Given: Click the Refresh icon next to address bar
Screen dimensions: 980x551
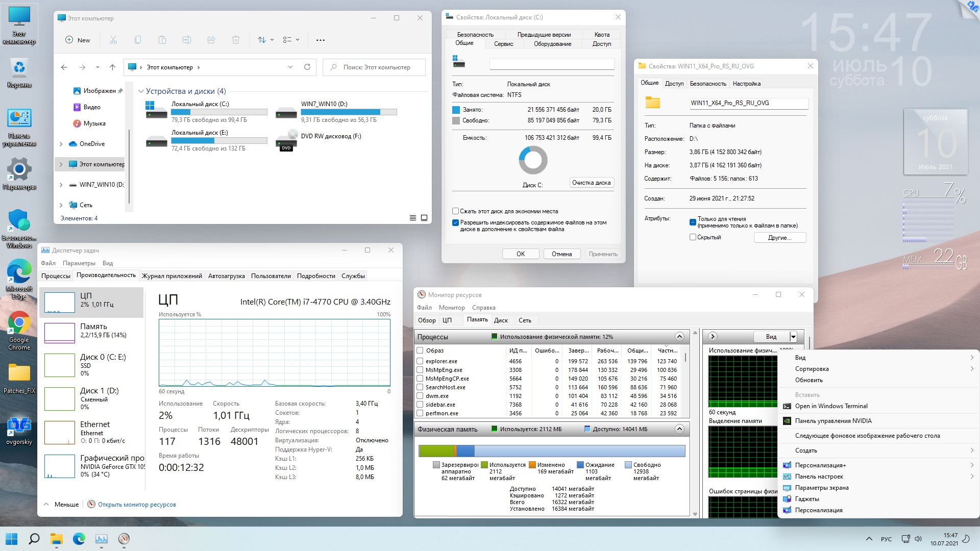Looking at the screenshot, I should [x=307, y=67].
